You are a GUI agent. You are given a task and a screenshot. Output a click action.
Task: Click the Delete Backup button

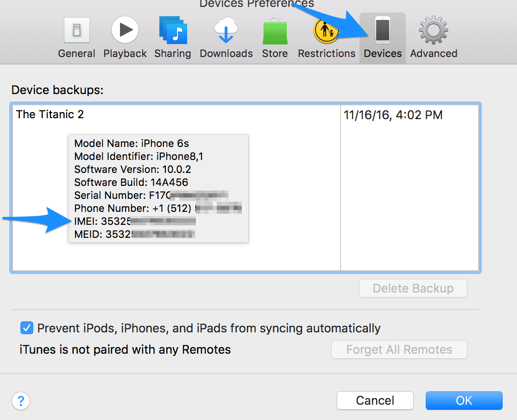(413, 288)
